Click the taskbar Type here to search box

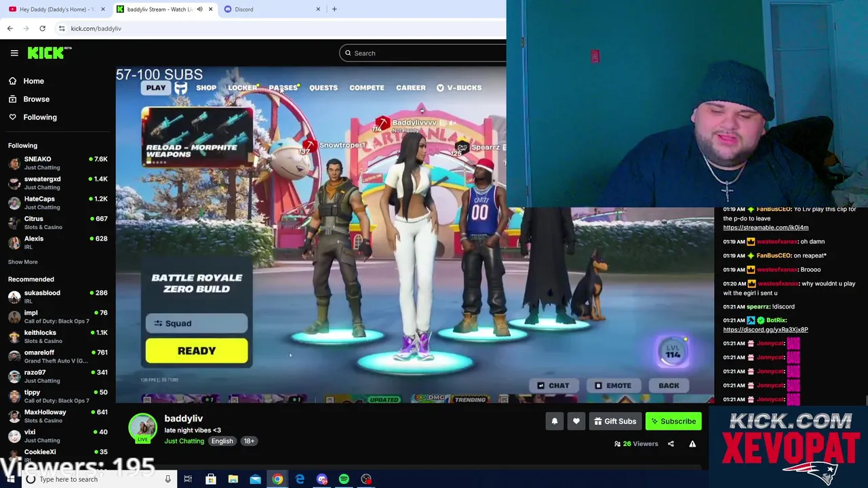(98, 479)
